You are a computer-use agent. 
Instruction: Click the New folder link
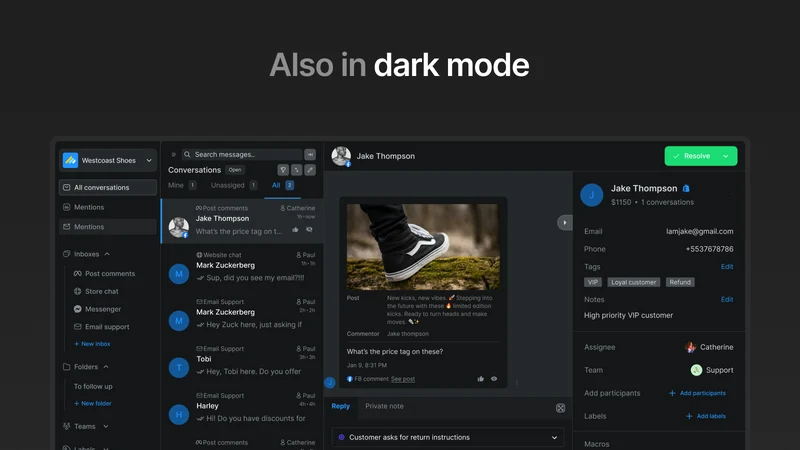pos(93,403)
